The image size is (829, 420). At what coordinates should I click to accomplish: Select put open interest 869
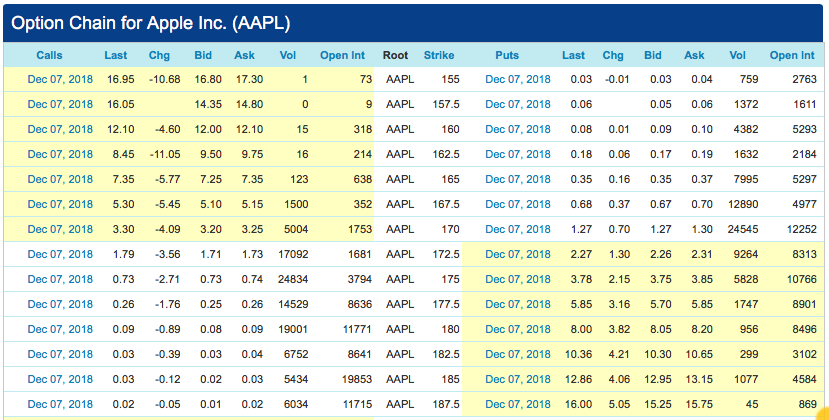coord(807,404)
